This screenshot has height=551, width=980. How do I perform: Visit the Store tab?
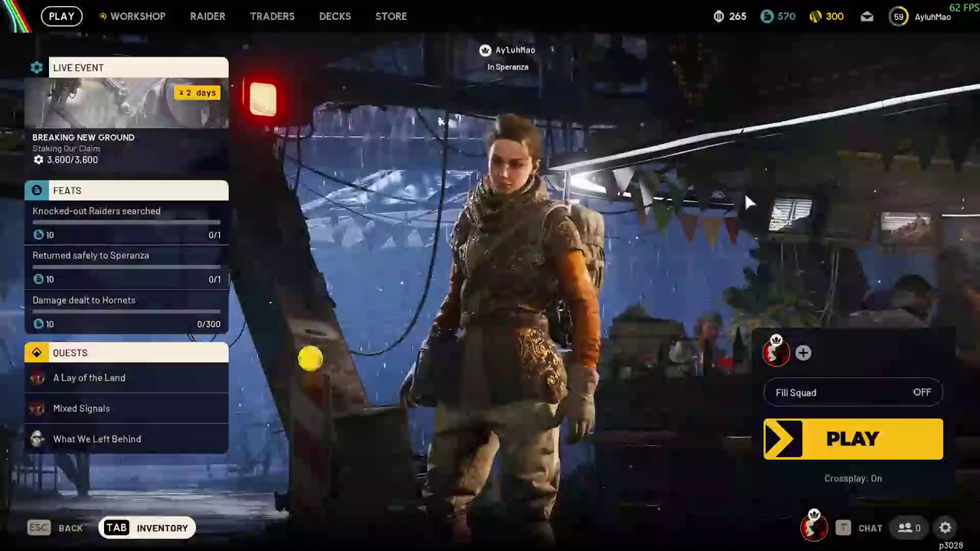click(391, 16)
